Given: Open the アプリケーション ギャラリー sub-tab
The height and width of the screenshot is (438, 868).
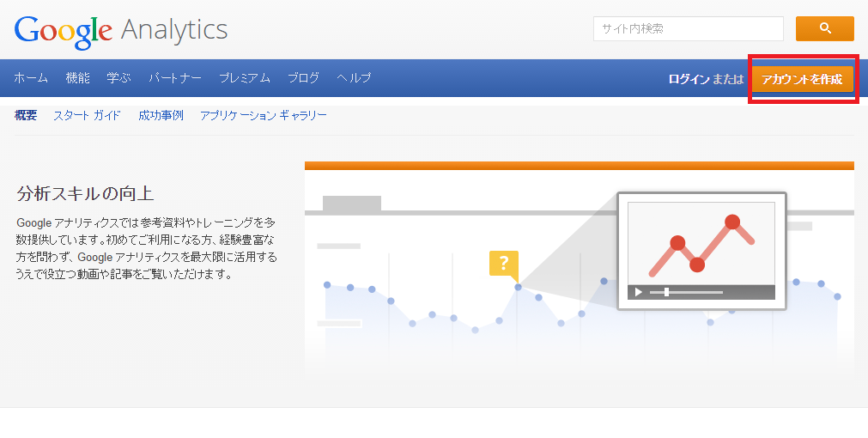Looking at the screenshot, I should point(264,115).
